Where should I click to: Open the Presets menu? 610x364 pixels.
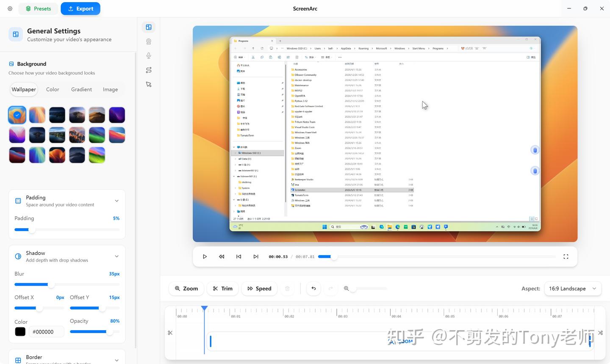[x=38, y=8]
